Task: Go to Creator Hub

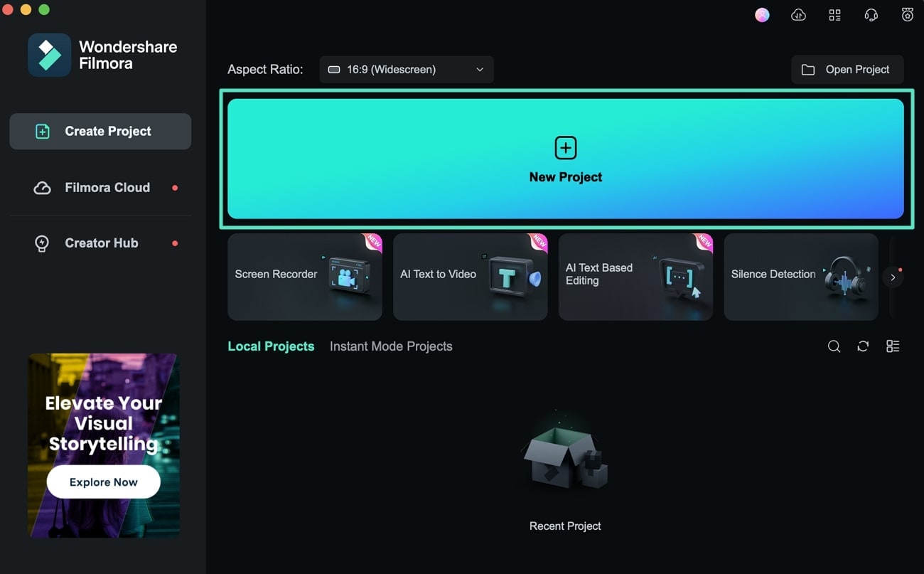Action: click(x=100, y=243)
